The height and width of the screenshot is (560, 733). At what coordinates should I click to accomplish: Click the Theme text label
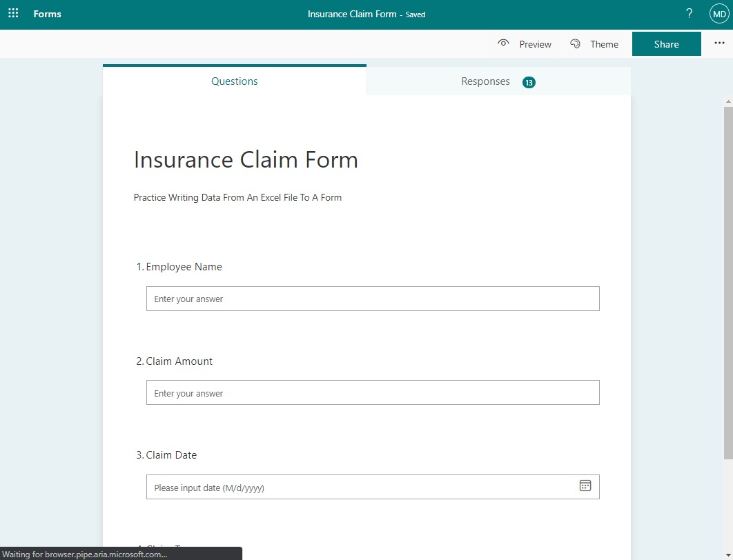coord(605,43)
